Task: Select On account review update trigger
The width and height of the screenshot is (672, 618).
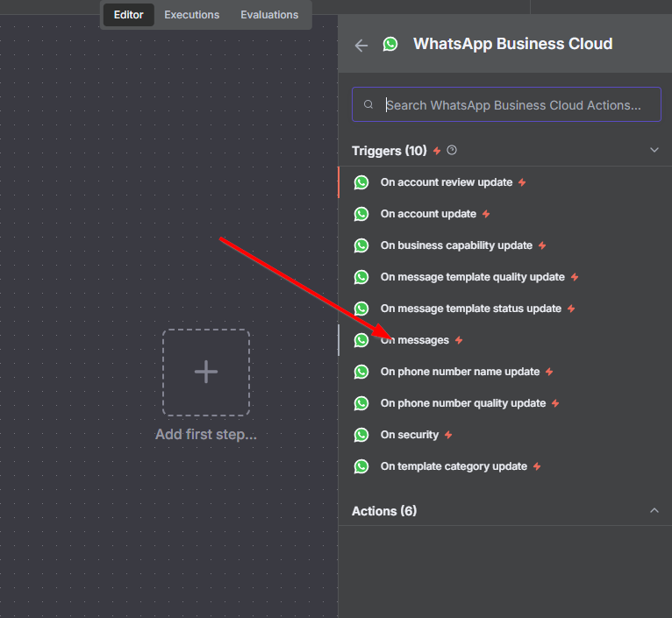Action: (505, 182)
